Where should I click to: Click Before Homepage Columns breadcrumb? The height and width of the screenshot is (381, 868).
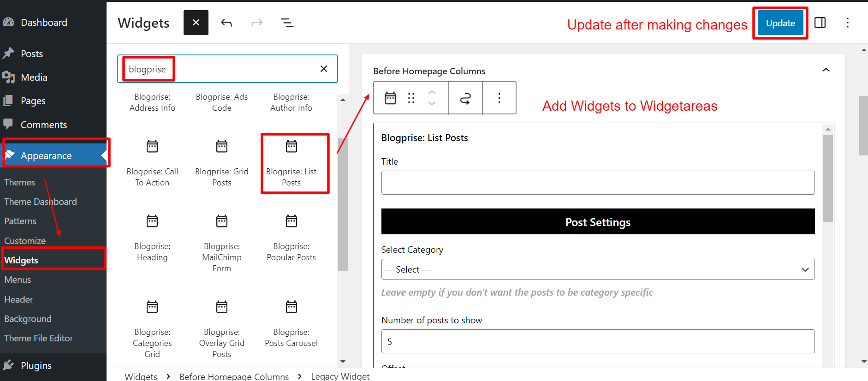click(x=234, y=376)
